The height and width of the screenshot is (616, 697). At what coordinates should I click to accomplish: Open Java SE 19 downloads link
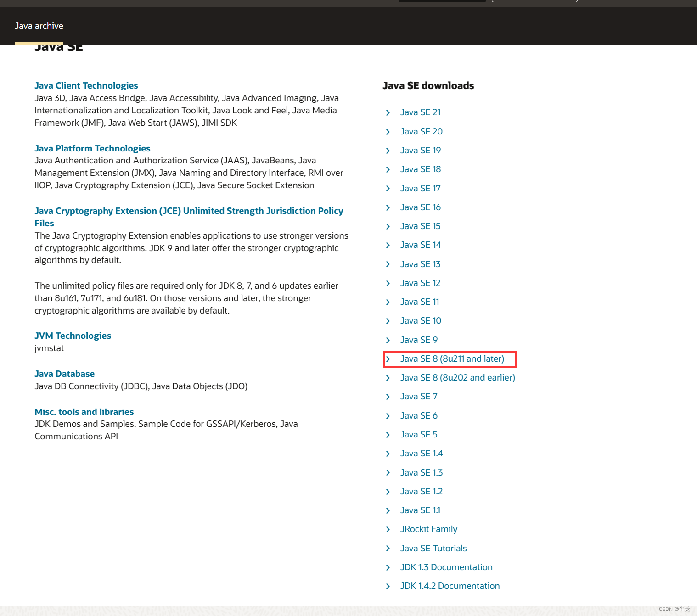(421, 150)
